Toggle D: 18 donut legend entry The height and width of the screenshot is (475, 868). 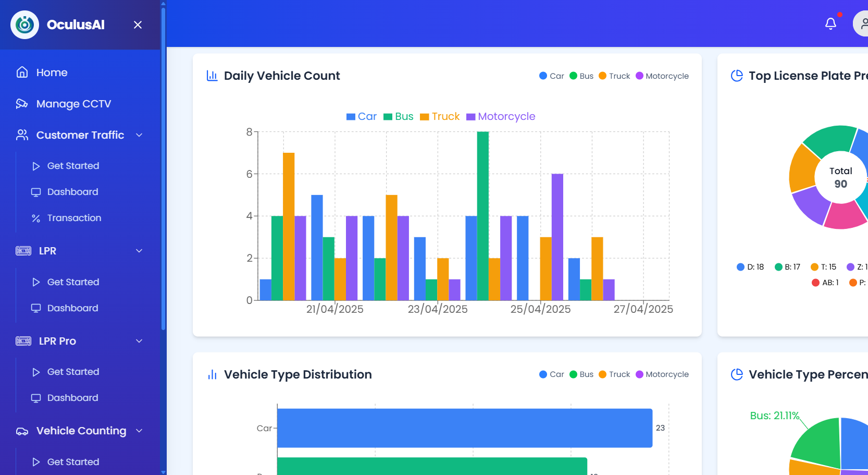click(x=750, y=267)
